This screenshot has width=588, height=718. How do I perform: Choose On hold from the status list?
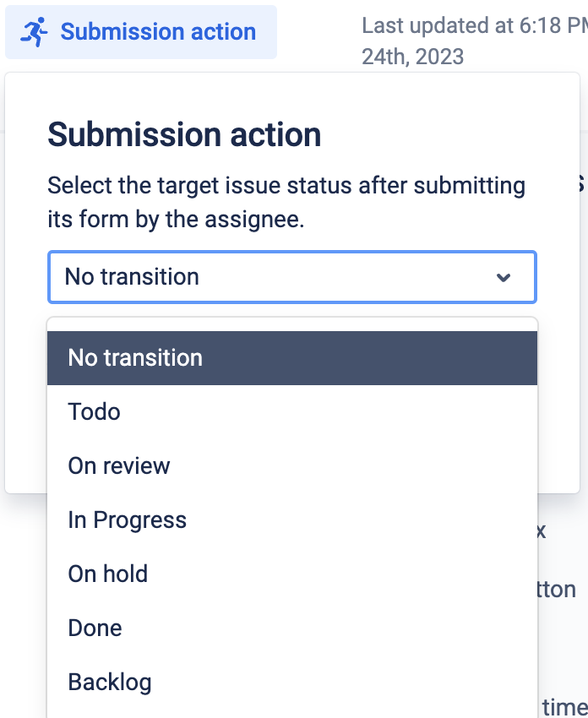click(107, 574)
